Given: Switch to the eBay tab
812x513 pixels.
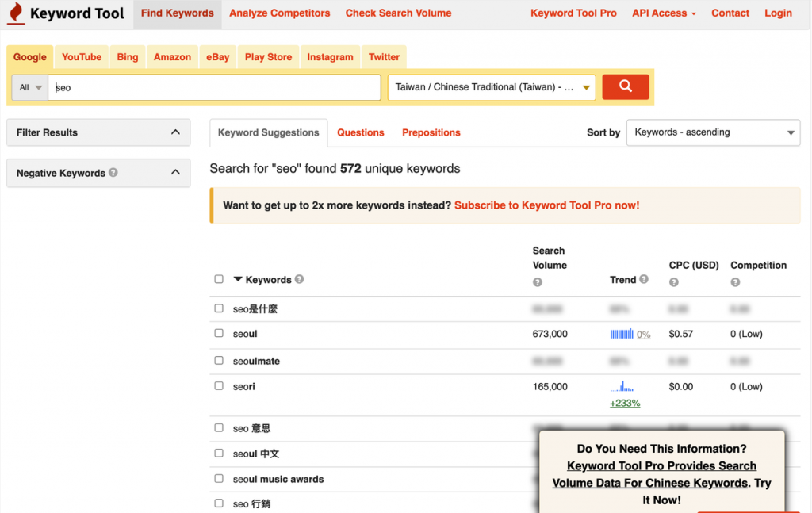Looking at the screenshot, I should click(217, 57).
